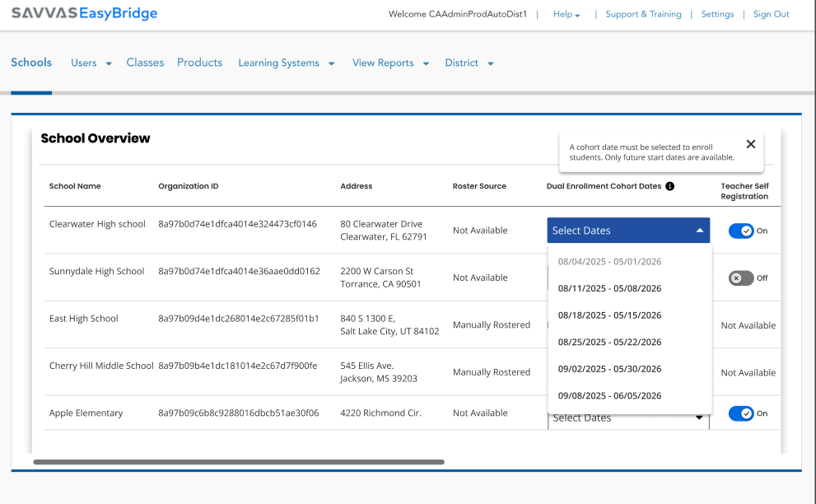
Task: Click the School Overview heading
Action: pos(96,138)
